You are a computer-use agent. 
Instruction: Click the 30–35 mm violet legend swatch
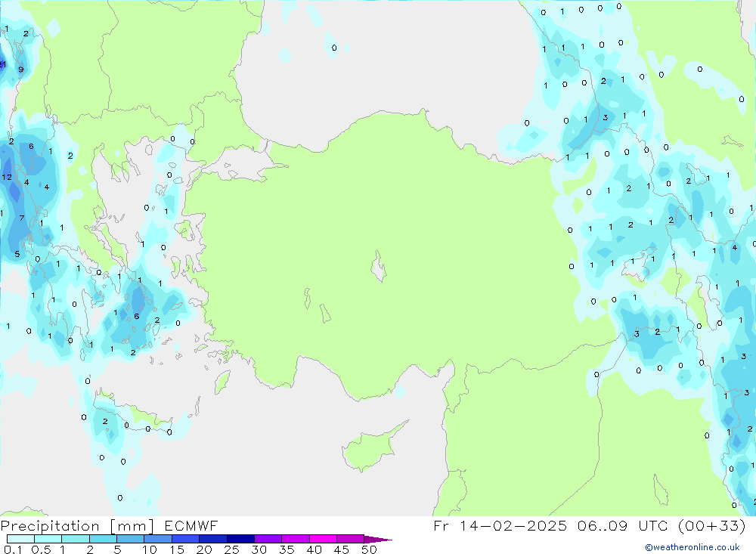point(268,539)
